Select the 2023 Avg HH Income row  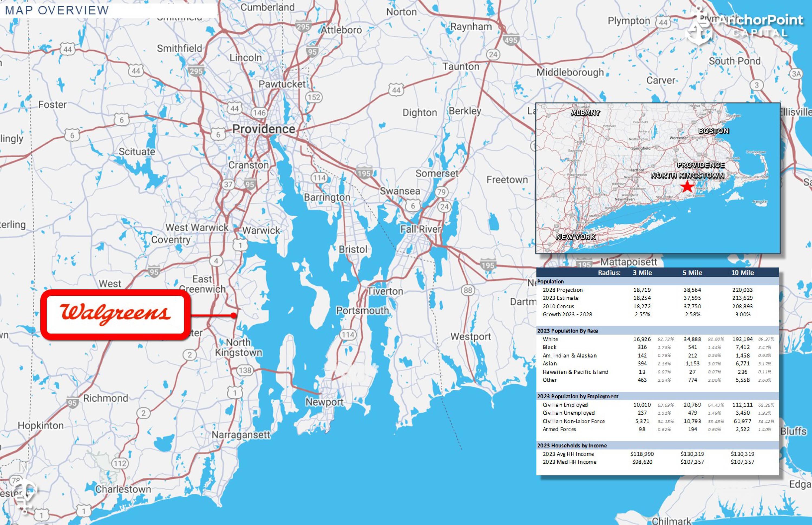click(x=568, y=454)
